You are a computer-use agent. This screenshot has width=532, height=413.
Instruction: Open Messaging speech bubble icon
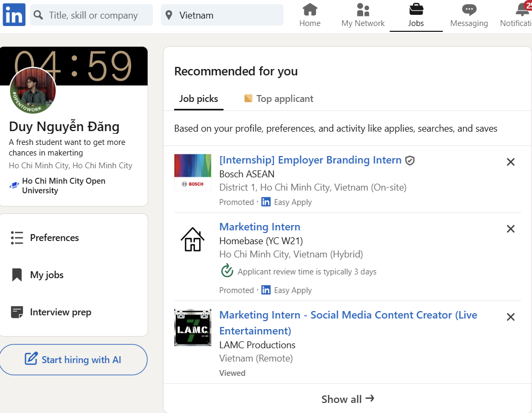(x=469, y=10)
